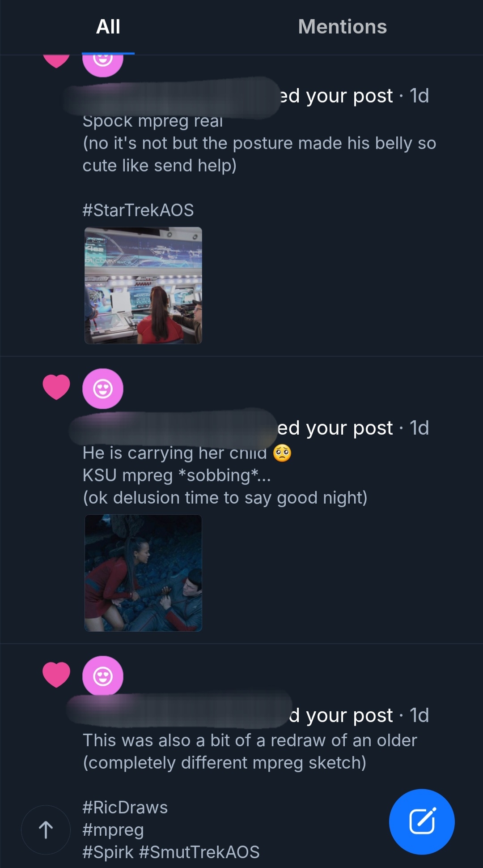Image resolution: width=483 pixels, height=868 pixels.
Task: Open the #StarTrekAOS hashtag
Action: [138, 210]
